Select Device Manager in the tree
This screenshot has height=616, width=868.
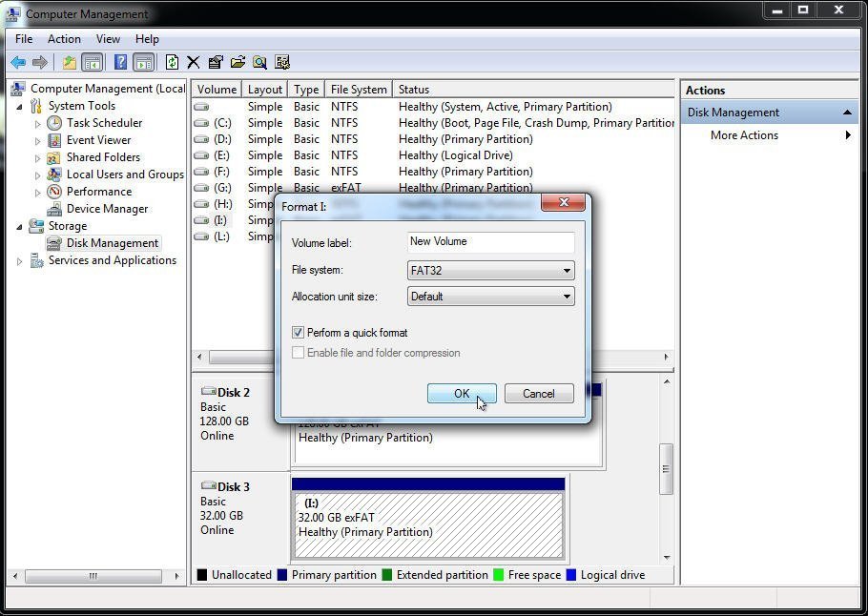coord(108,209)
